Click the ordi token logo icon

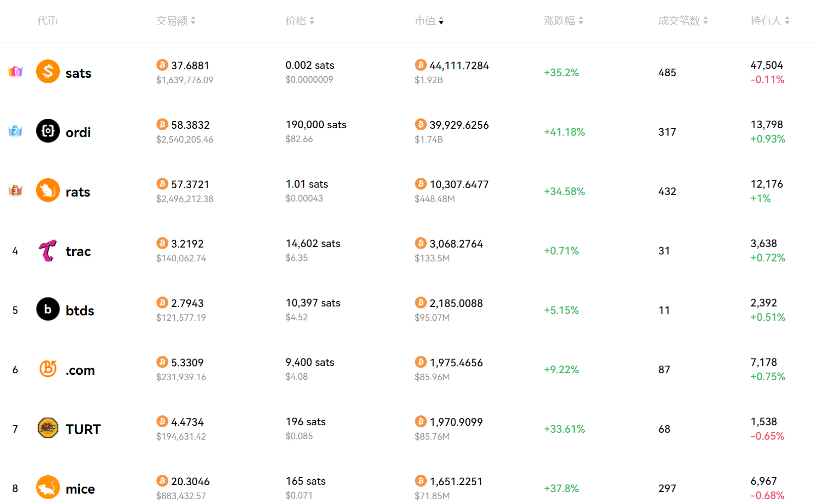coord(48,131)
